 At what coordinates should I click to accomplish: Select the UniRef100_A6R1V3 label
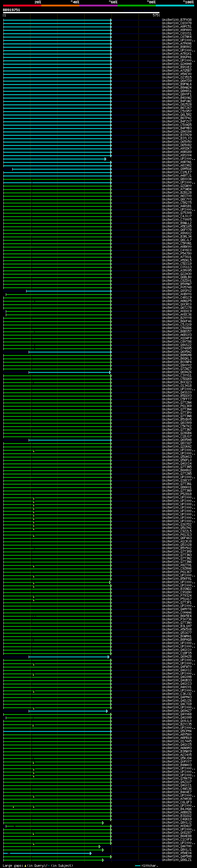pyautogui.click(x=177, y=335)
